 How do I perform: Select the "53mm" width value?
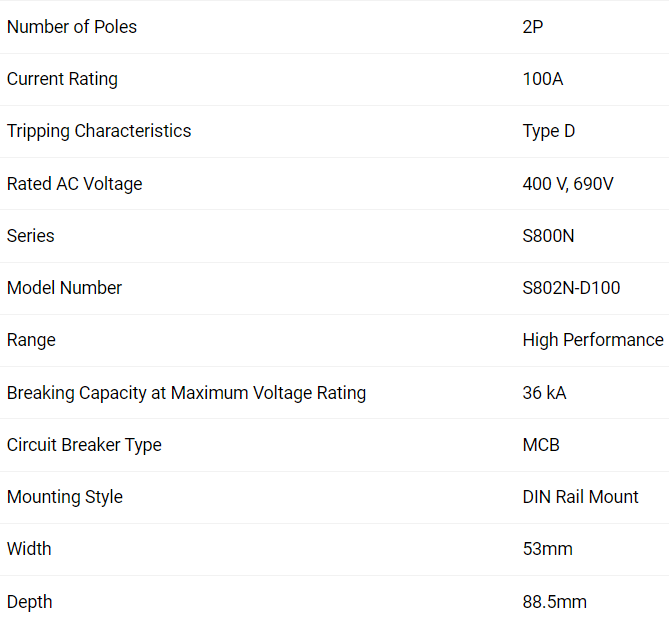point(548,549)
